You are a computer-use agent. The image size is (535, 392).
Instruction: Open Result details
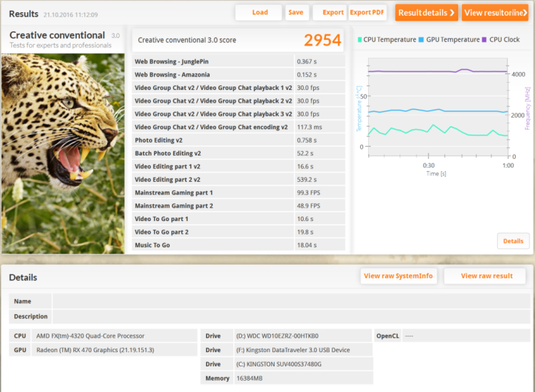click(427, 13)
